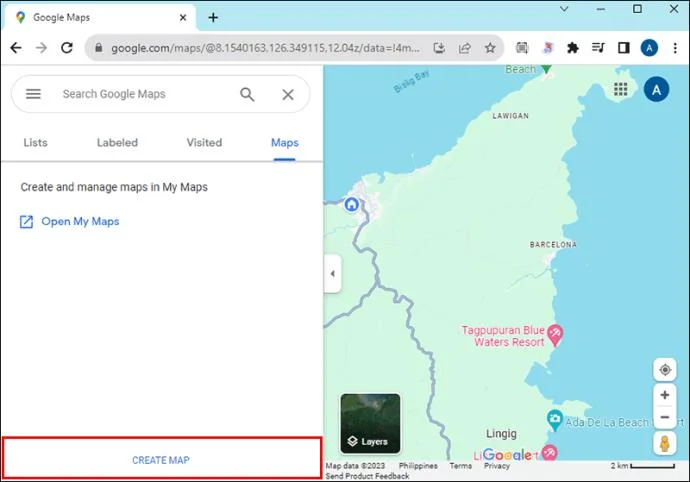Click the home marker on map
The width and height of the screenshot is (690, 482).
pos(351,205)
